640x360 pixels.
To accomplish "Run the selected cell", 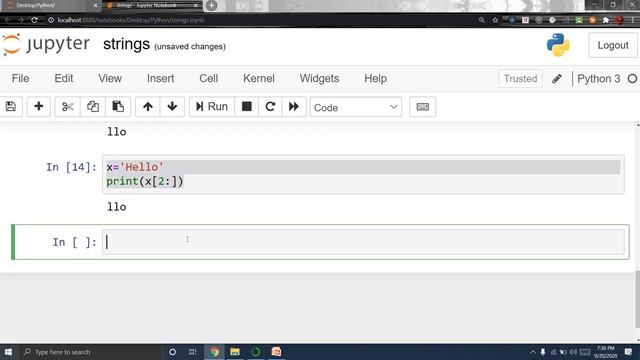I will [212, 107].
